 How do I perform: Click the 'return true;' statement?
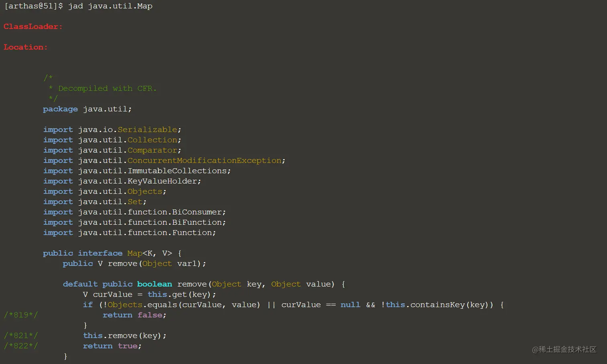pyautogui.click(x=112, y=346)
